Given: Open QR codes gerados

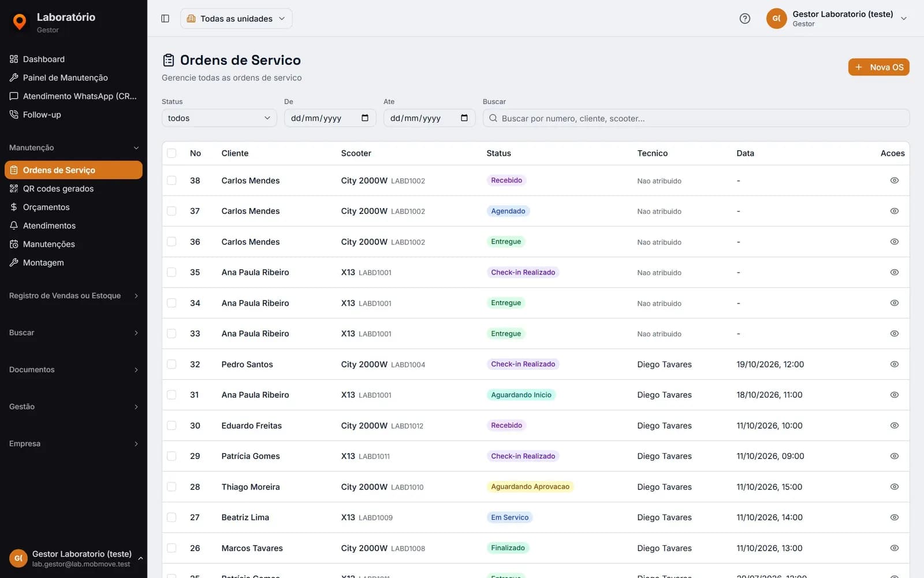Looking at the screenshot, I should pos(73,188).
